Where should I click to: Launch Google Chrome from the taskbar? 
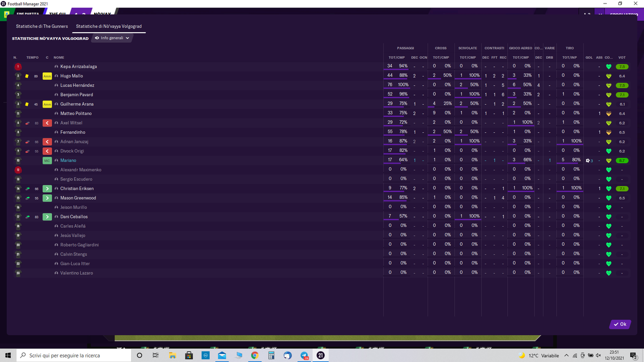tap(255, 355)
